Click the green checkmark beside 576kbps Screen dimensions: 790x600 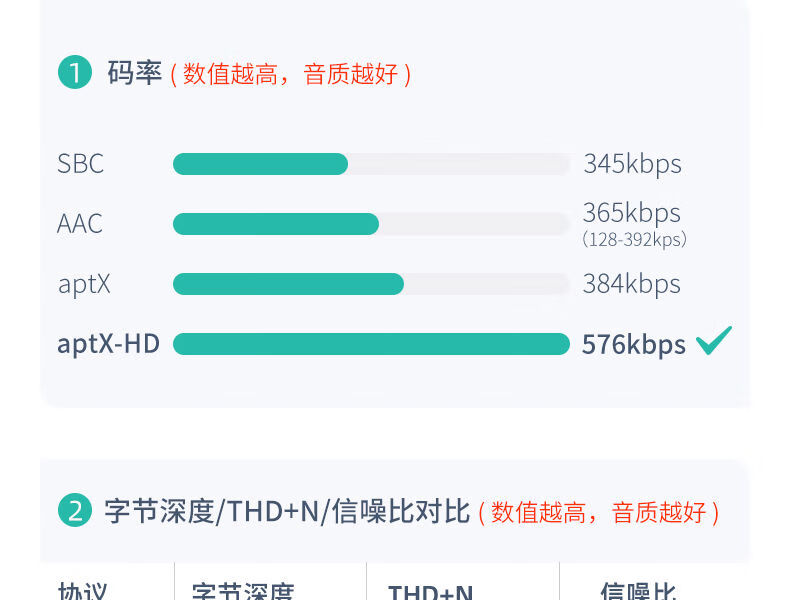coord(714,341)
